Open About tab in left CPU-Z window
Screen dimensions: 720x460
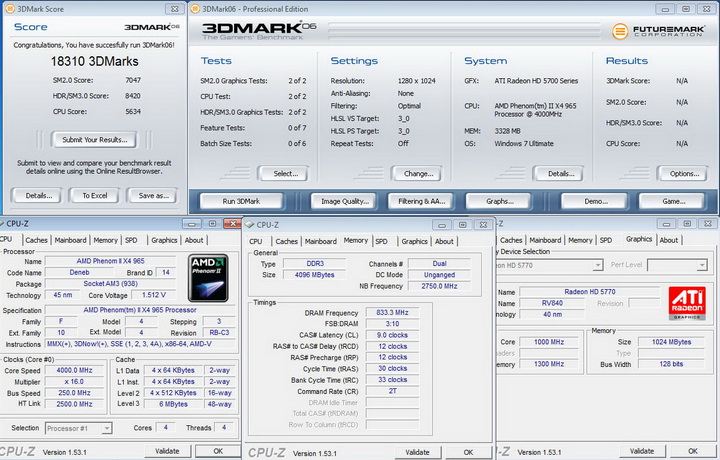(x=194, y=240)
